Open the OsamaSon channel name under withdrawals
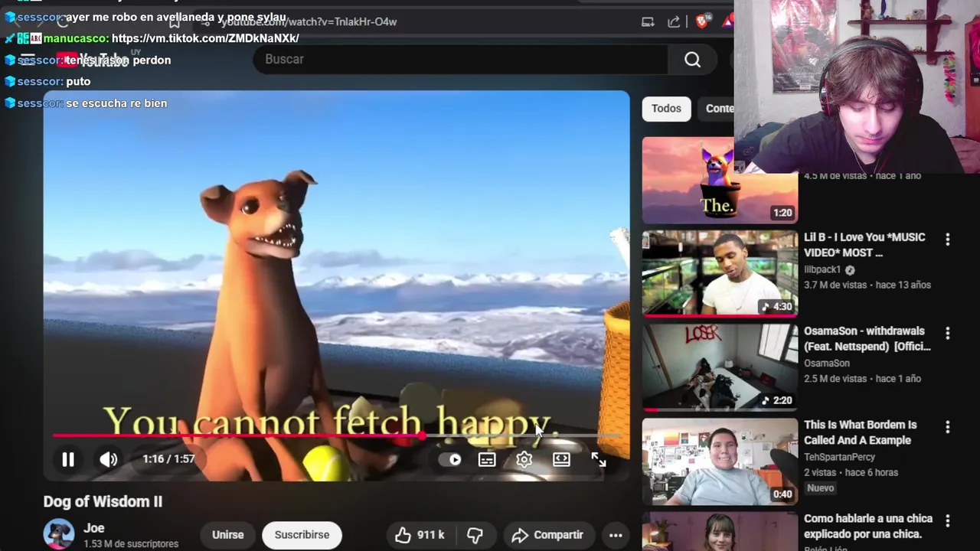Viewport: 980px width, 551px height. [827, 364]
